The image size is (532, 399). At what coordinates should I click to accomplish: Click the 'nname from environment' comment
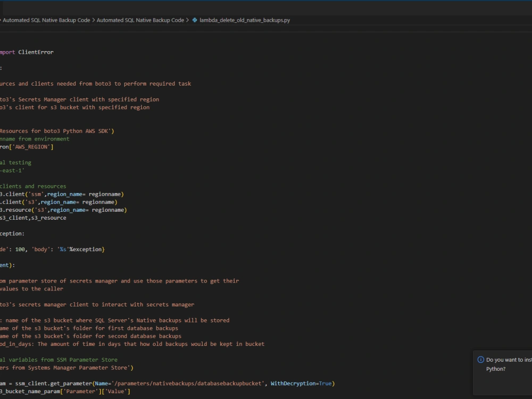[x=35, y=139]
